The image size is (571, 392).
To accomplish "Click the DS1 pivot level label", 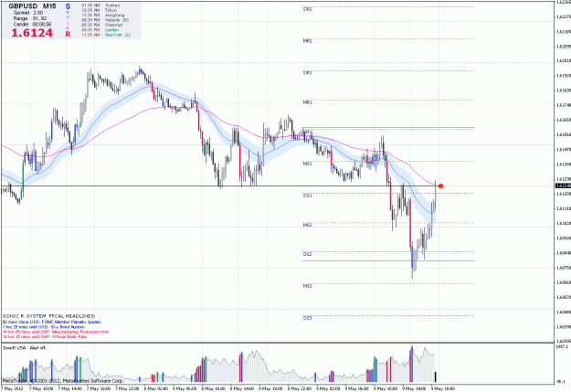I will pos(307,196).
